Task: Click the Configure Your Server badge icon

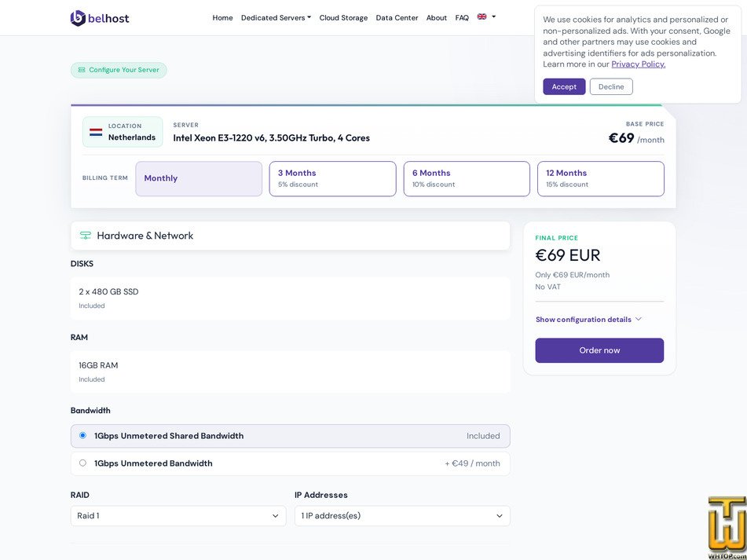Action: click(x=82, y=70)
